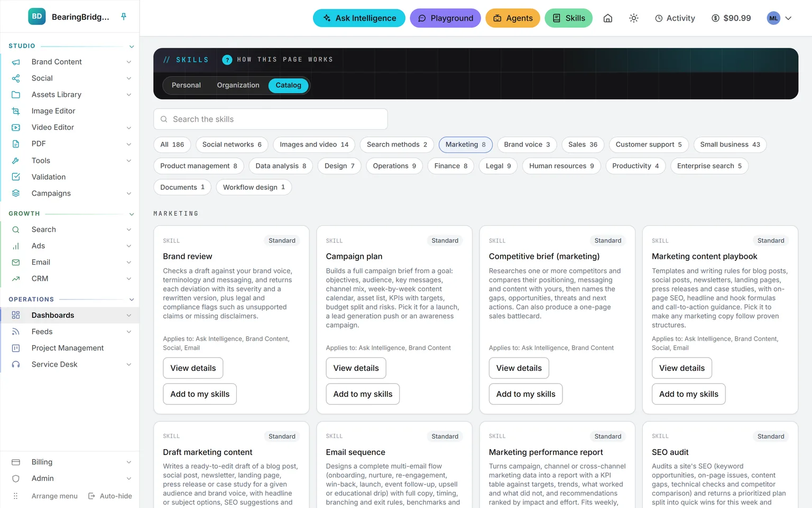Collapse the GROWTH section chevron
The width and height of the screenshot is (812, 508).
132,214
